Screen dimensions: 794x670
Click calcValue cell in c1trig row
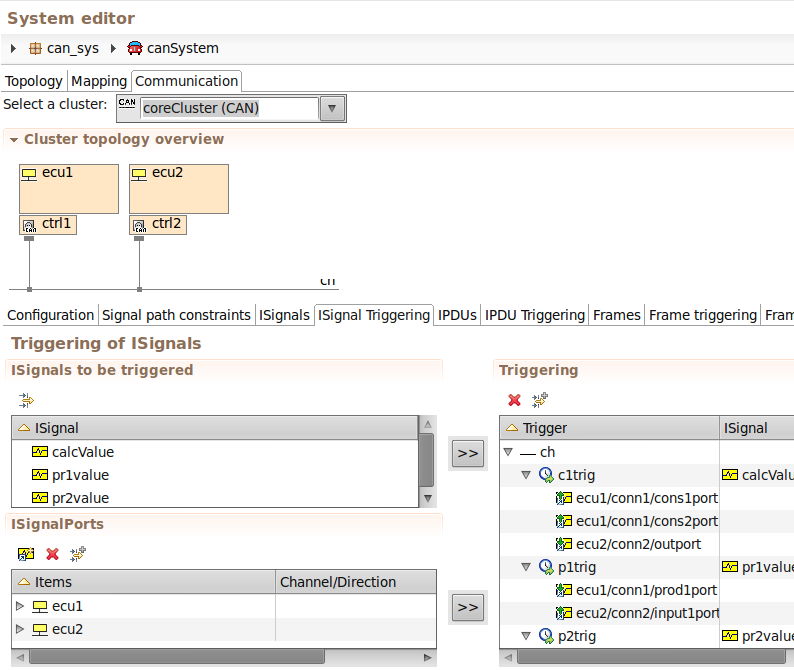[x=757, y=475]
